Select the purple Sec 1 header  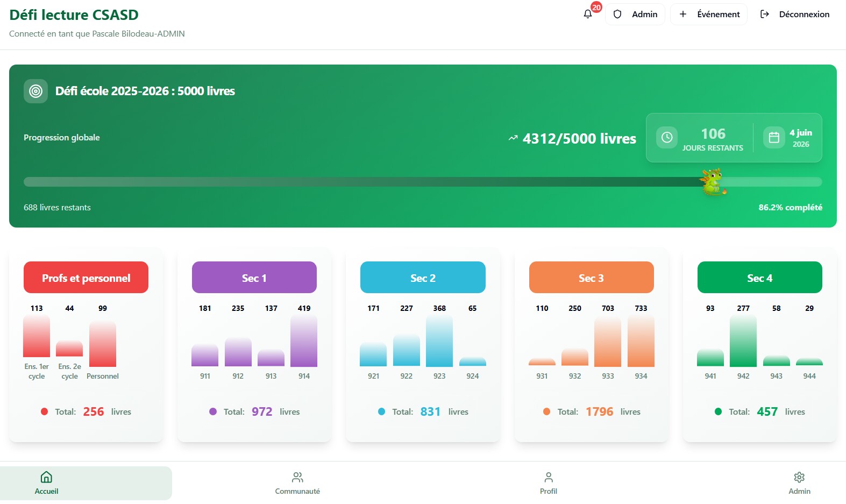click(254, 278)
